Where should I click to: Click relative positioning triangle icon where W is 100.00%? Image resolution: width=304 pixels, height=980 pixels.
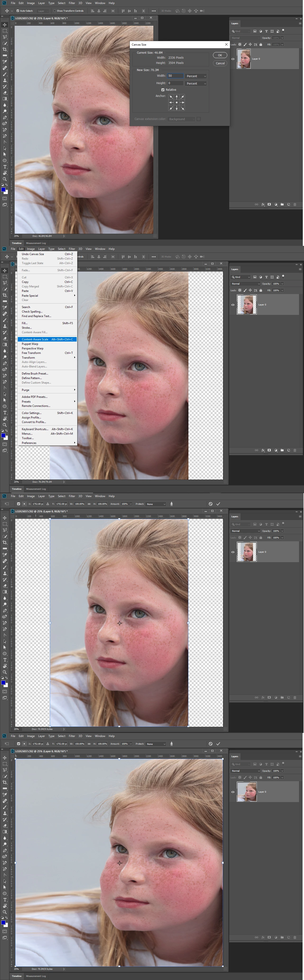[x=47, y=504]
